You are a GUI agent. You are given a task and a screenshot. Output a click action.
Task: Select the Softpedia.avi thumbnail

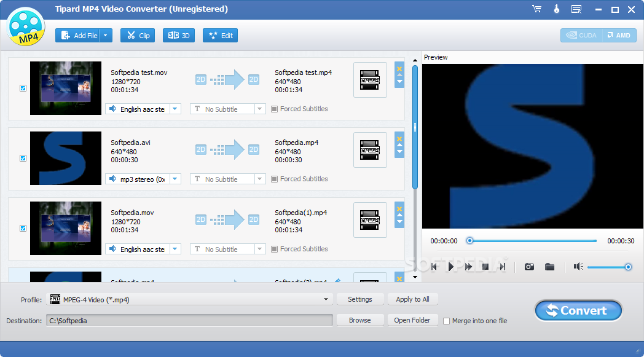pyautogui.click(x=66, y=158)
